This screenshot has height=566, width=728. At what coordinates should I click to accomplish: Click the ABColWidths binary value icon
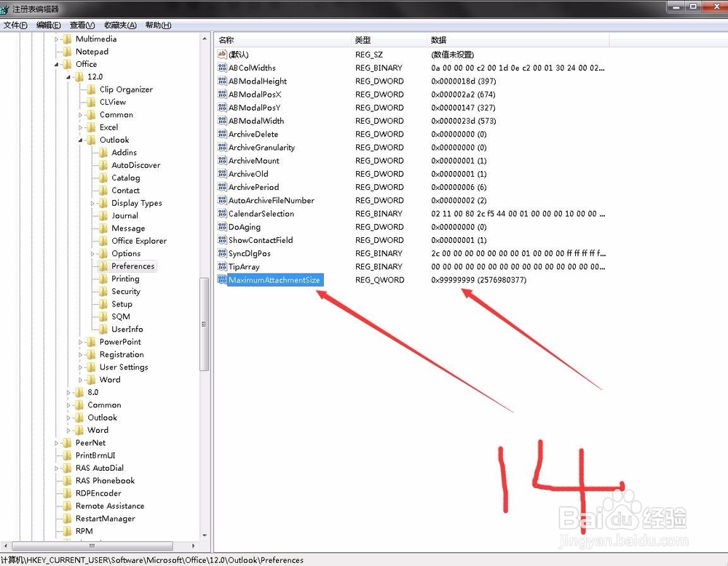(x=222, y=68)
